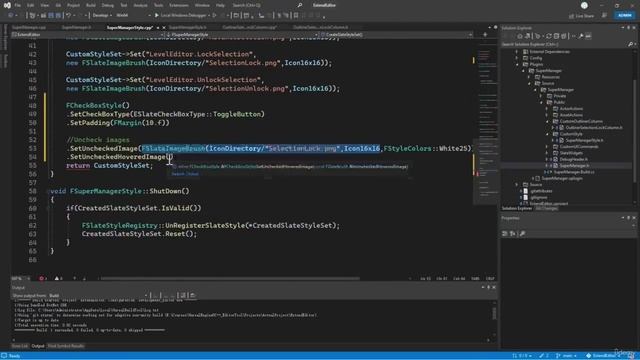Click Output panel vertical scrollbar
640x360 pixels.
494,313
